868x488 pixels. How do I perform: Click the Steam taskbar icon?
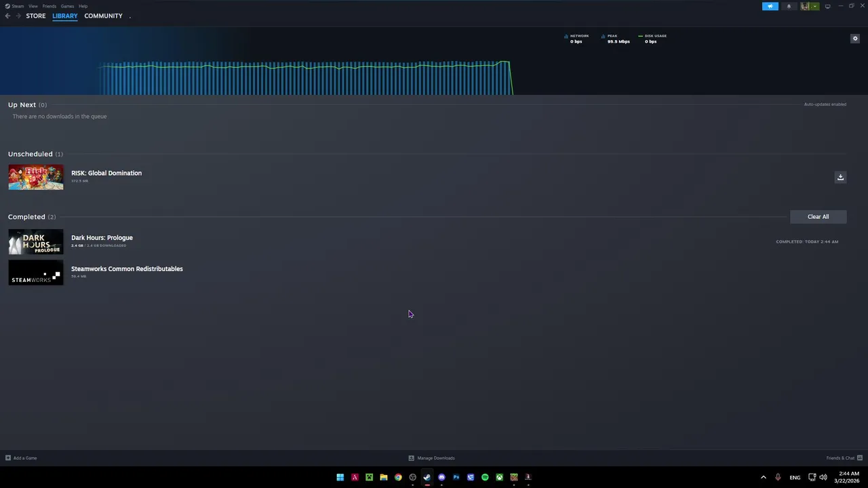pyautogui.click(x=427, y=477)
